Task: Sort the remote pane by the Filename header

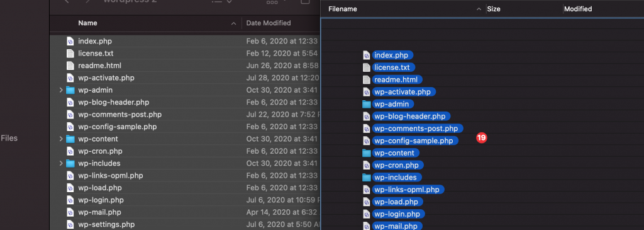Action: click(343, 9)
